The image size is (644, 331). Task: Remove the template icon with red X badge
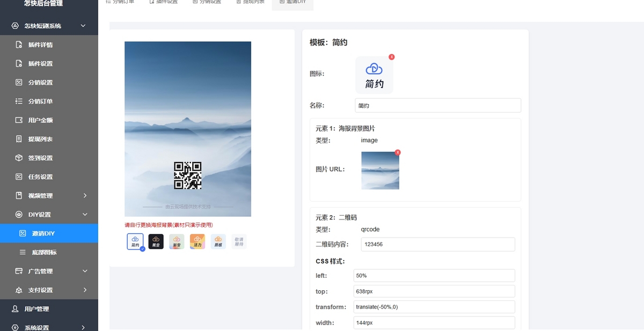392,57
